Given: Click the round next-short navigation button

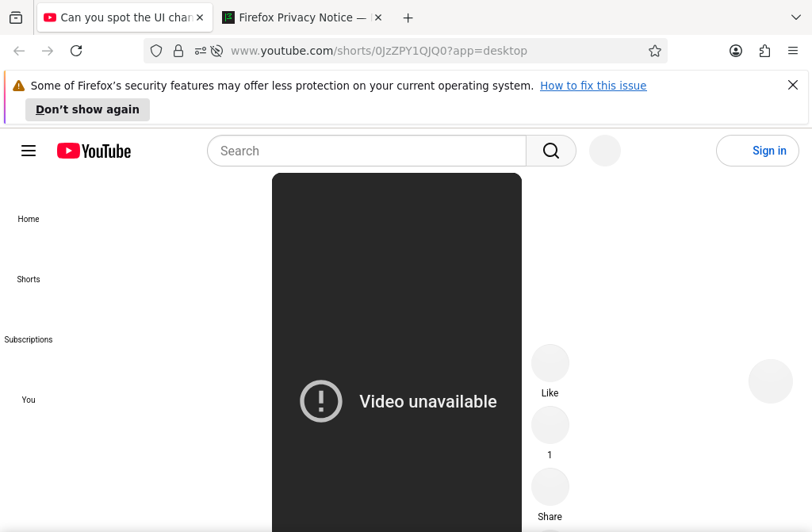Looking at the screenshot, I should pos(771,381).
